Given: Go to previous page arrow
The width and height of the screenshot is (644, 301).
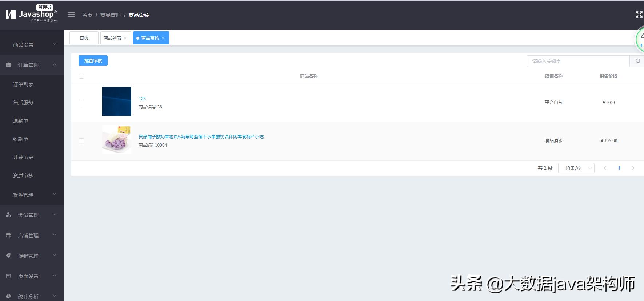Looking at the screenshot, I should click(605, 168).
